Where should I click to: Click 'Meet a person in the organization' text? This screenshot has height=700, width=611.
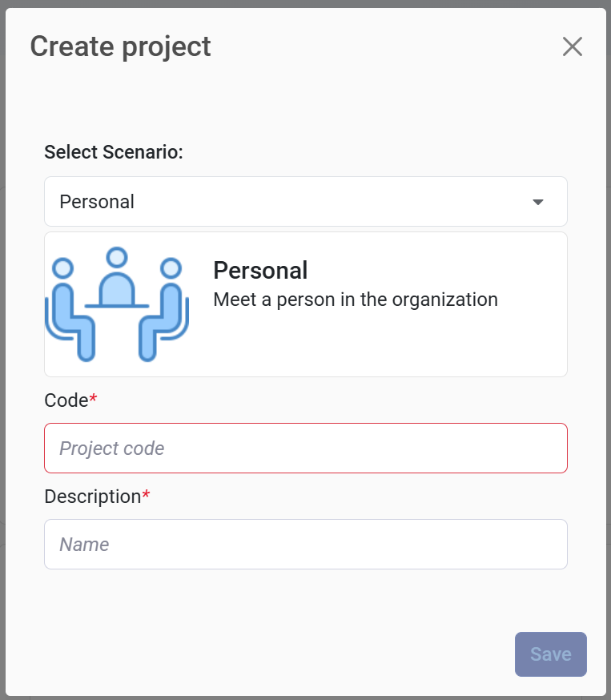point(356,300)
